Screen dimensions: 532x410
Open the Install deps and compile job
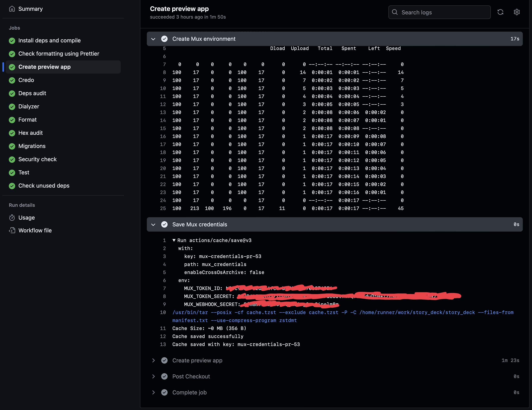(49, 40)
